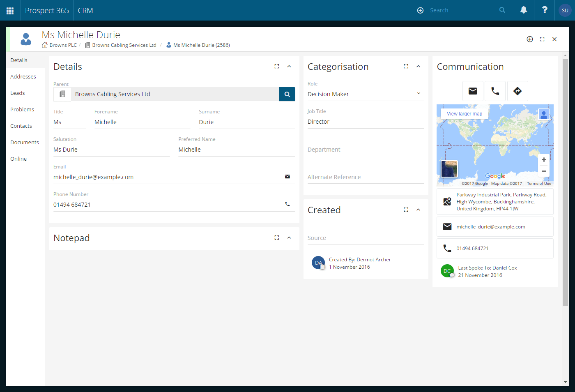Click the View larger map button
This screenshot has height=392, width=575.
coord(464,113)
